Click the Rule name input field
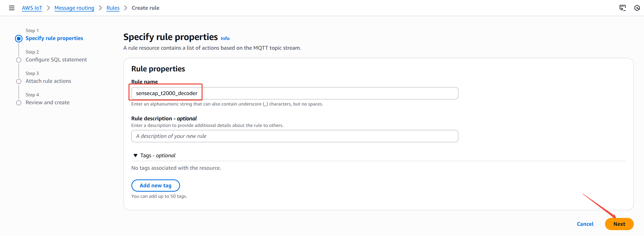The width and height of the screenshot is (644, 236). [294, 93]
